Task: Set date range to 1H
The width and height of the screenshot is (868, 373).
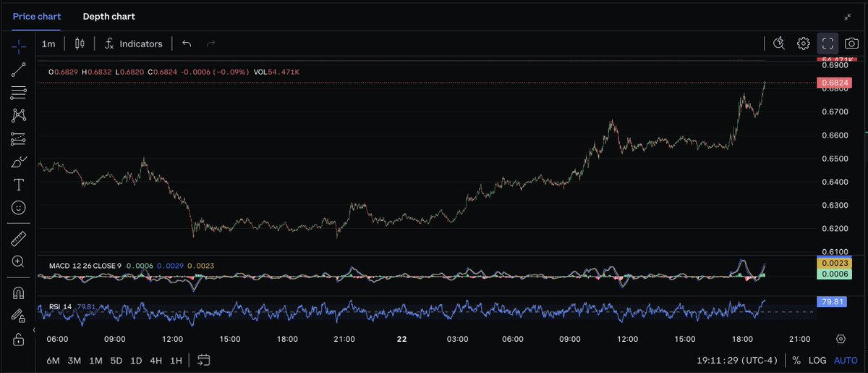Action: coord(176,361)
